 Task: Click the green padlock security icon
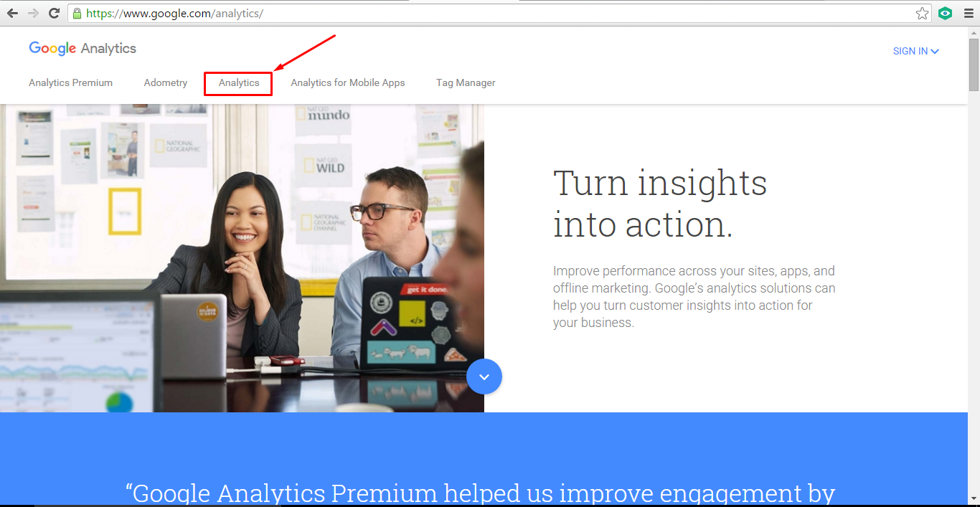pos(77,13)
